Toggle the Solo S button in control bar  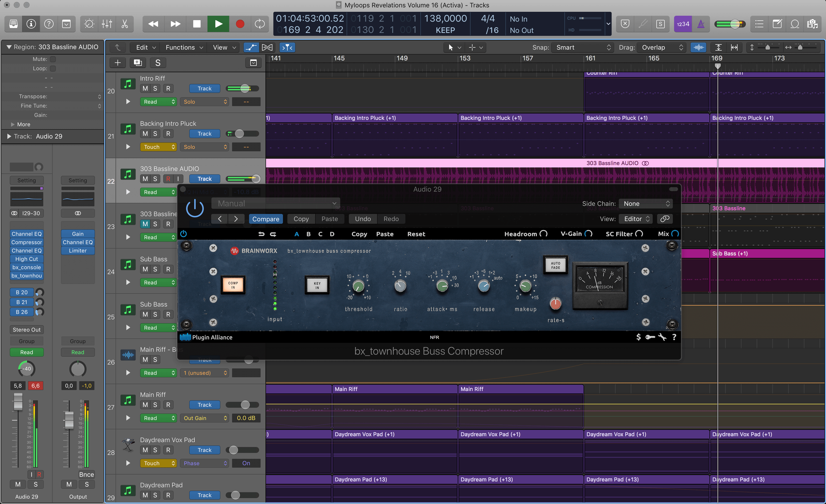pos(660,24)
